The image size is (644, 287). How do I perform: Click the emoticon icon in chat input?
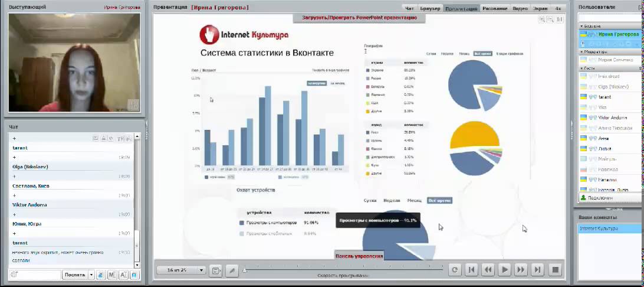[14, 274]
